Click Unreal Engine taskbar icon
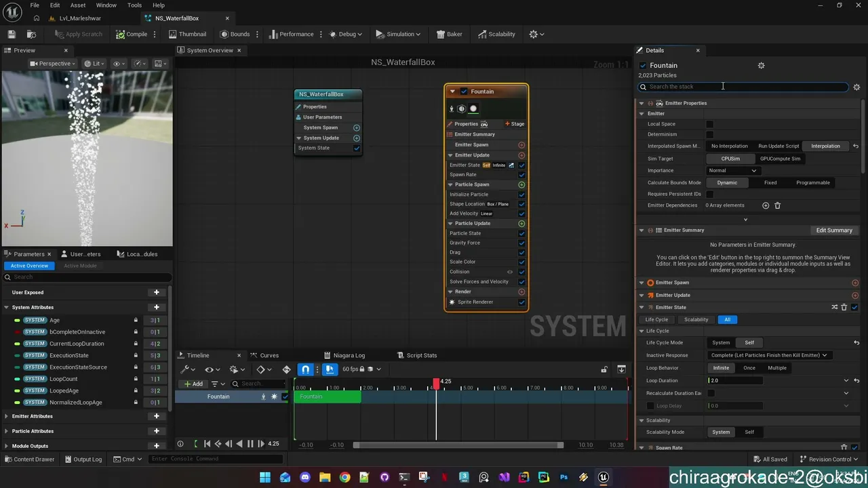This screenshot has height=488, width=868. (x=603, y=477)
